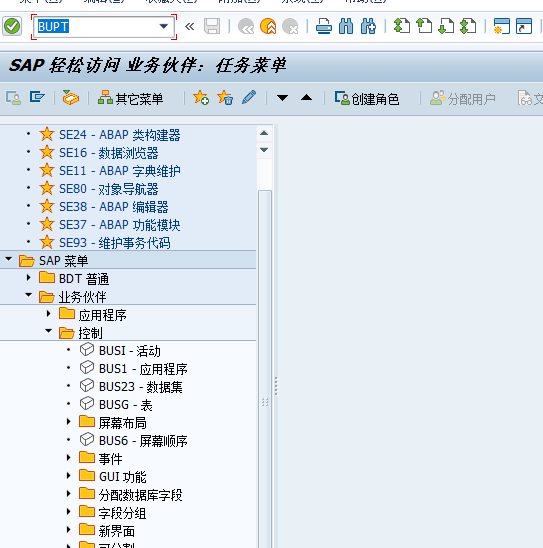
Task: Move favorite up with up arrow
Action: pos(306,98)
